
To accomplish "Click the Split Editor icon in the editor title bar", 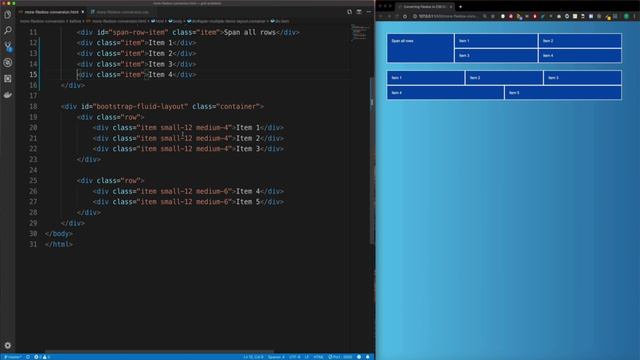I will point(359,12).
